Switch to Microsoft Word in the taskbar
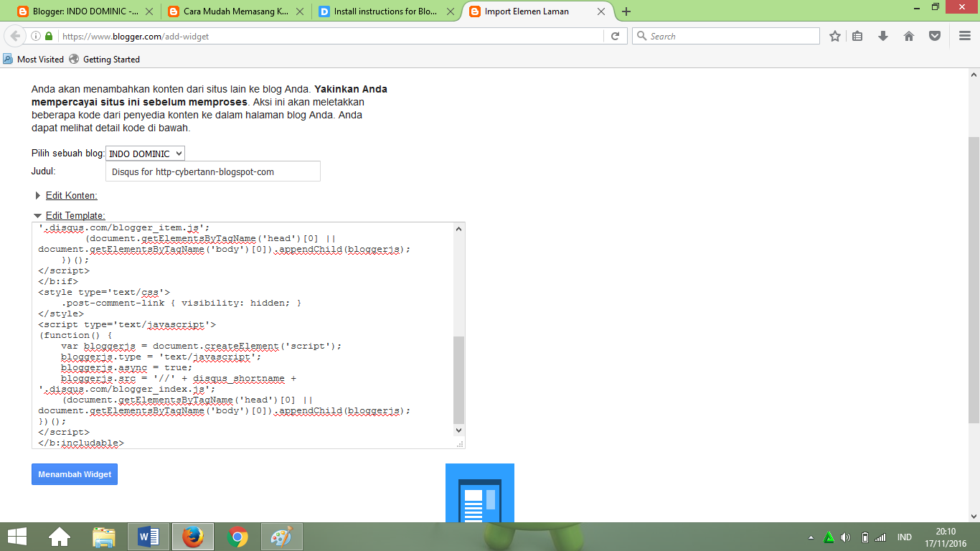Image resolution: width=980 pixels, height=551 pixels. tap(149, 537)
